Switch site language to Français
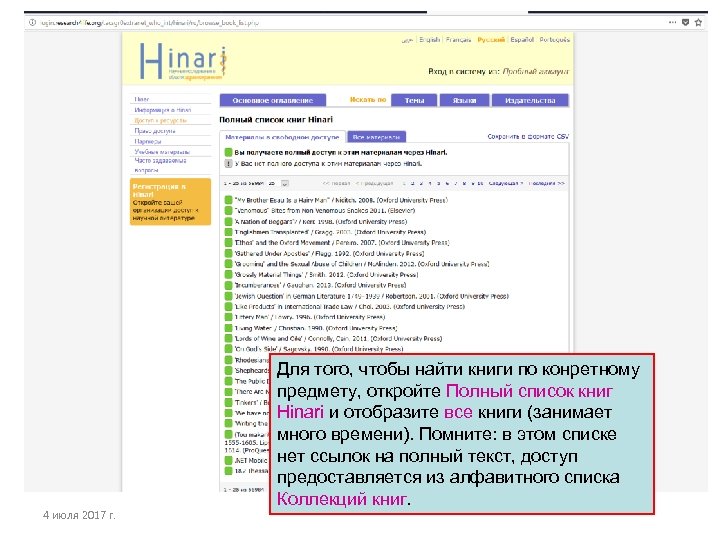The width and height of the screenshot is (720, 540). click(x=458, y=39)
